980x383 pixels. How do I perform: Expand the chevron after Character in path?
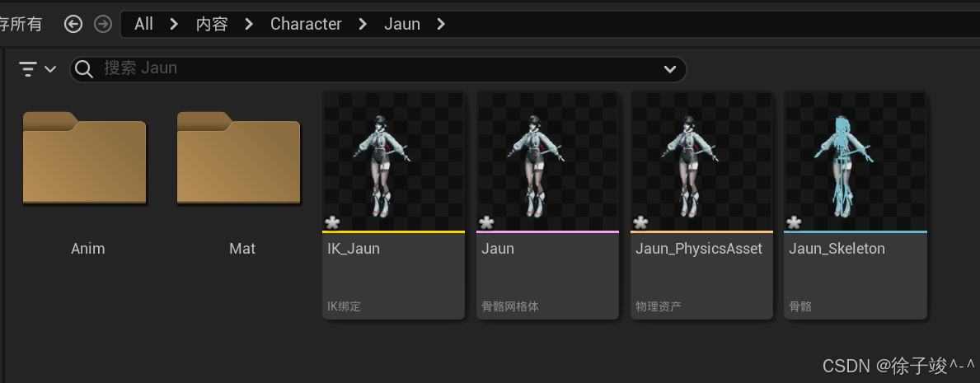pos(363,25)
